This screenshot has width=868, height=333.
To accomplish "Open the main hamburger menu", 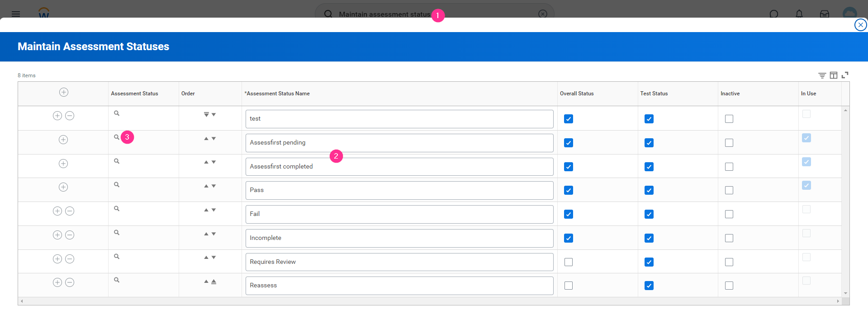I will click(16, 14).
